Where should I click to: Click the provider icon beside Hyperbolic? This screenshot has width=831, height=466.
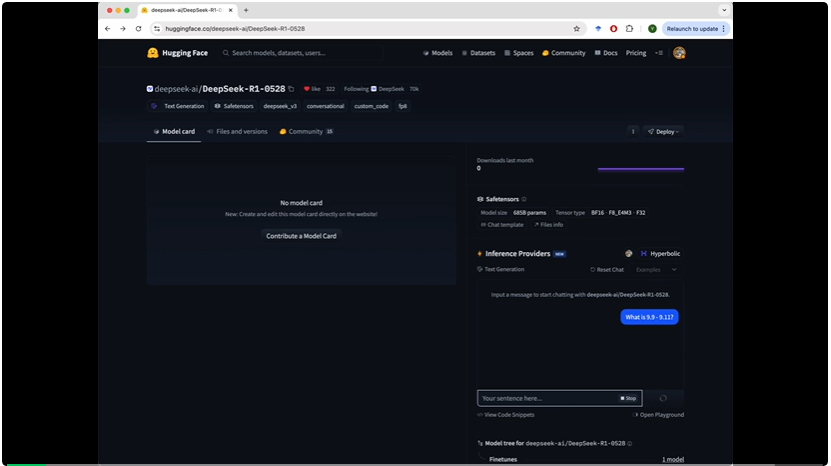pyautogui.click(x=629, y=254)
